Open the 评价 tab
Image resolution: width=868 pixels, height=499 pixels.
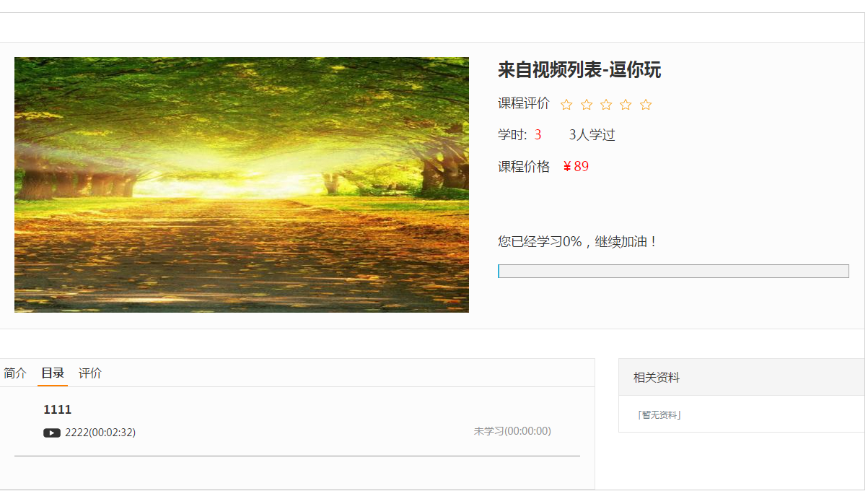pos(90,373)
